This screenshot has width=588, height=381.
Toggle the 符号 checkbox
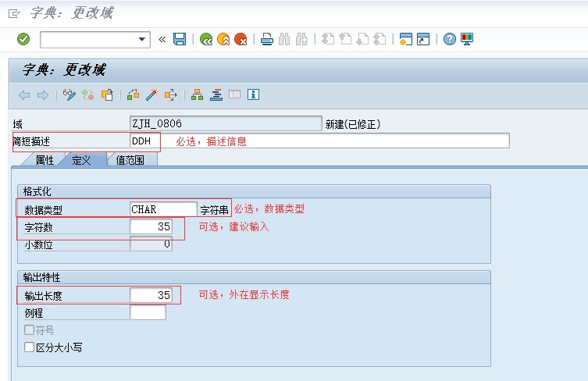(x=29, y=330)
